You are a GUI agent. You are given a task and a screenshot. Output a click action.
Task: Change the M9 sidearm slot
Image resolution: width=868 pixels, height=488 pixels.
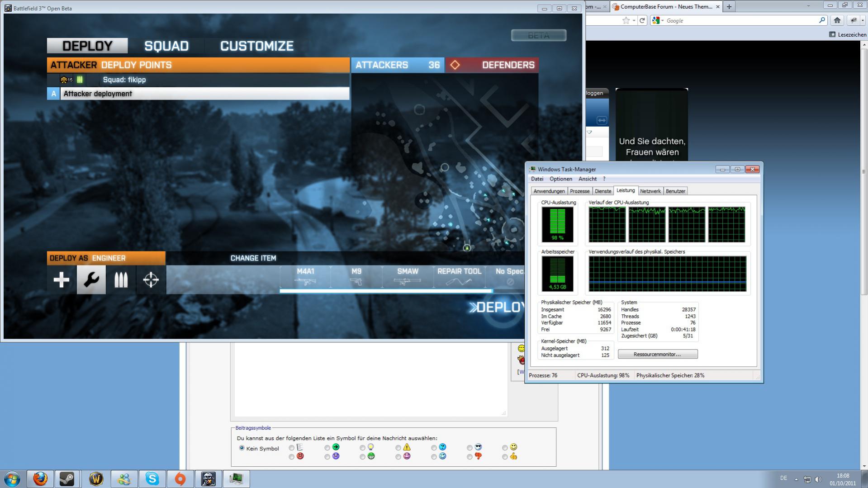click(x=356, y=277)
